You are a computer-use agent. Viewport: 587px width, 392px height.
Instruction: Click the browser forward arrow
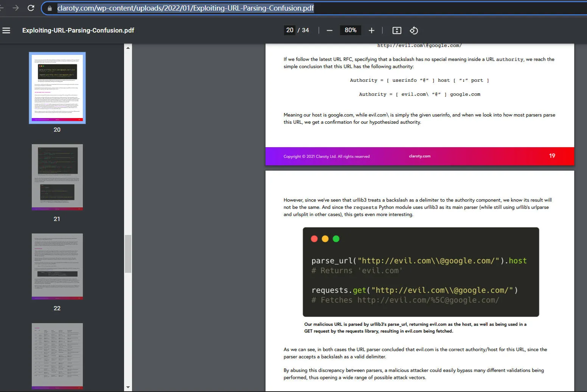pyautogui.click(x=16, y=8)
